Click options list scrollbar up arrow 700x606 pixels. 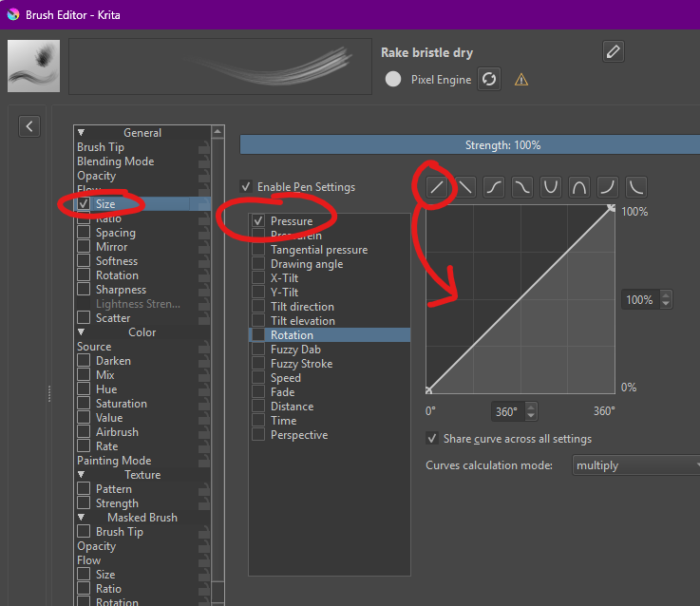[218, 131]
